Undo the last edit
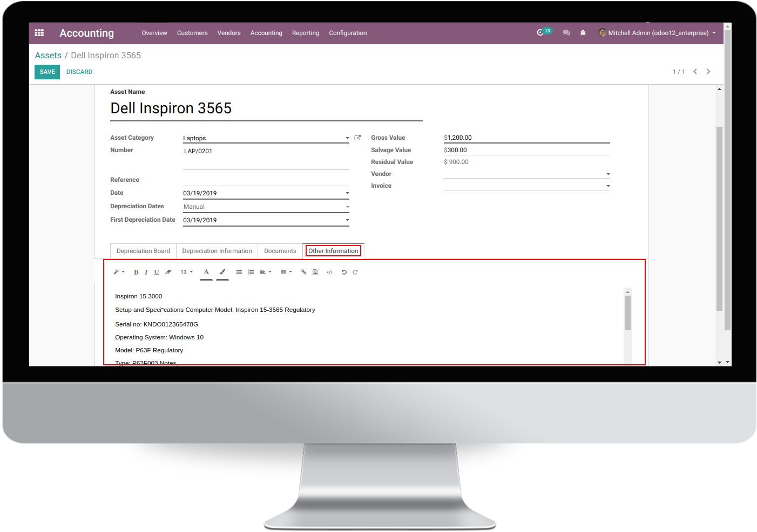Viewport: 757px width, 532px height. 344,272
